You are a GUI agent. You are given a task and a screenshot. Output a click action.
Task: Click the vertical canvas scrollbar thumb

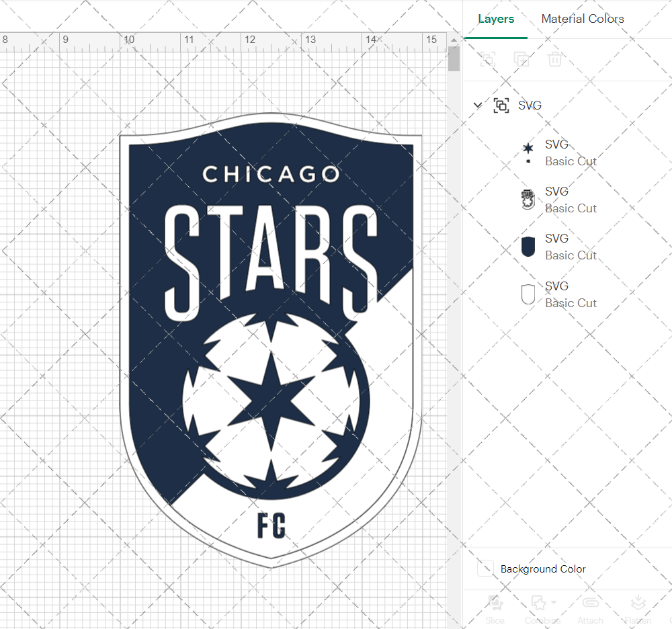coord(454,58)
